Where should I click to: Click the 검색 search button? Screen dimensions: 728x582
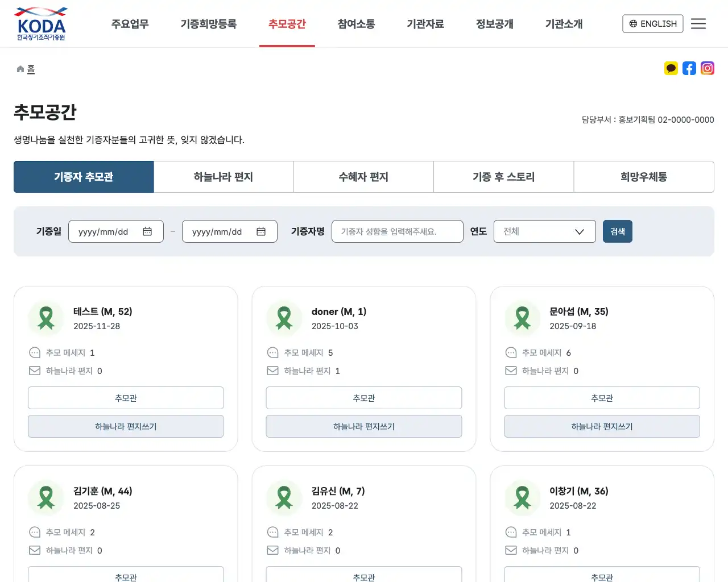tap(618, 231)
